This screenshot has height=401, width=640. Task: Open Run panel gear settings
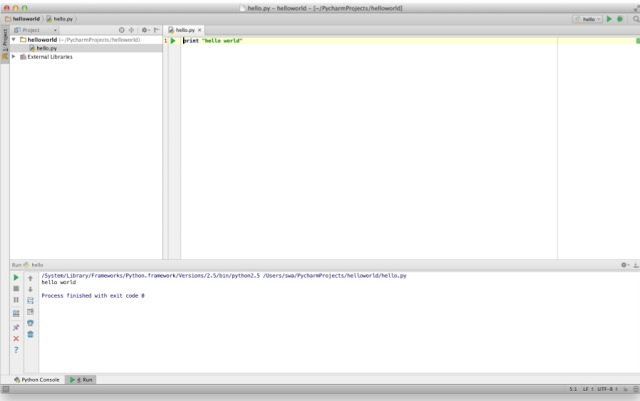(625, 265)
